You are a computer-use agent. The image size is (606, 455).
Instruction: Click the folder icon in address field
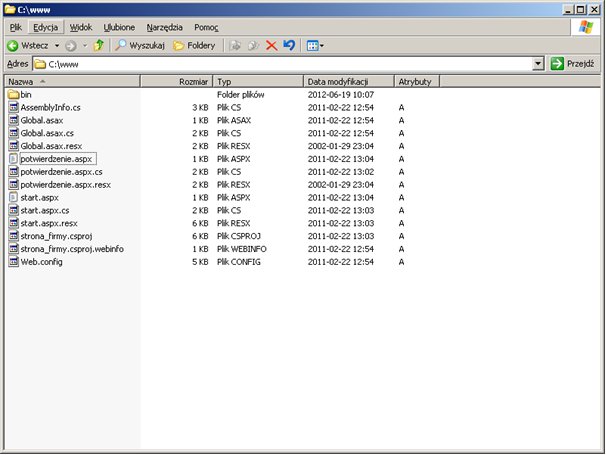[x=40, y=64]
